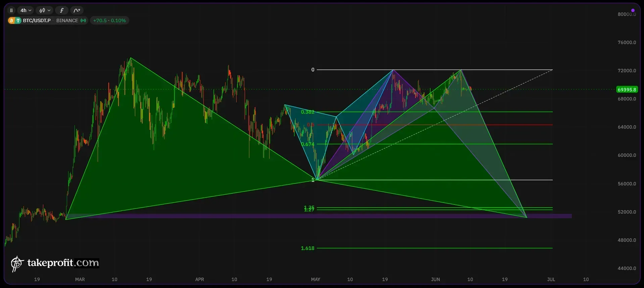Open the takeprofit.com logo link

click(x=55, y=263)
